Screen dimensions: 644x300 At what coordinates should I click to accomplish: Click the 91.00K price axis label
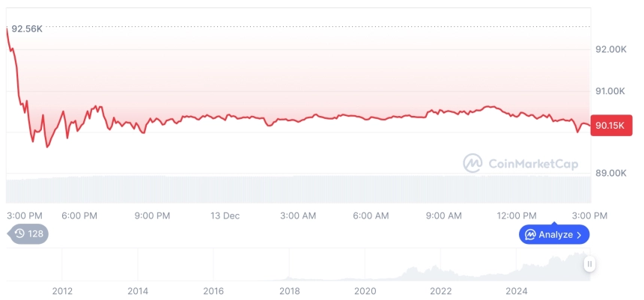(x=610, y=91)
